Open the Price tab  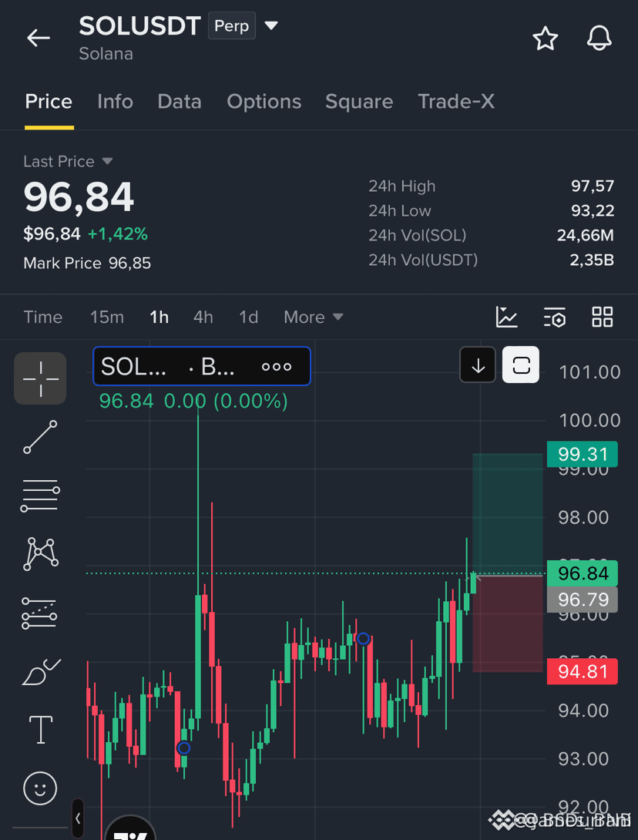coord(49,101)
